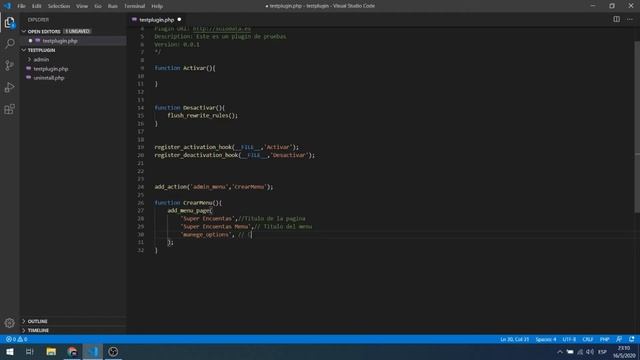Click the 1 UNSAVED badge in Open Editors
The width and height of the screenshot is (640, 360).
point(77,31)
